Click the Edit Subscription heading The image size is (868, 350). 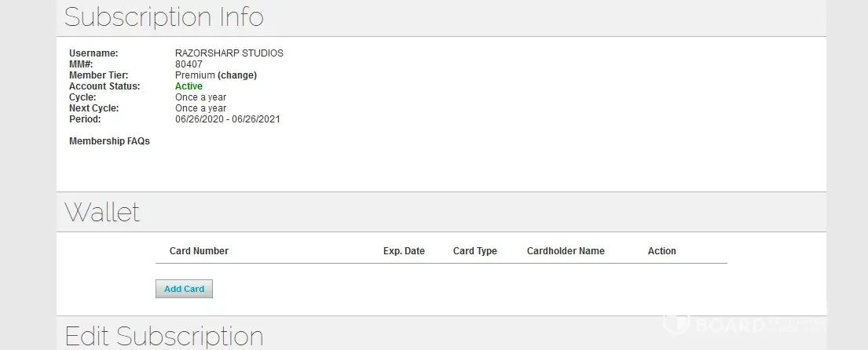pos(163,336)
